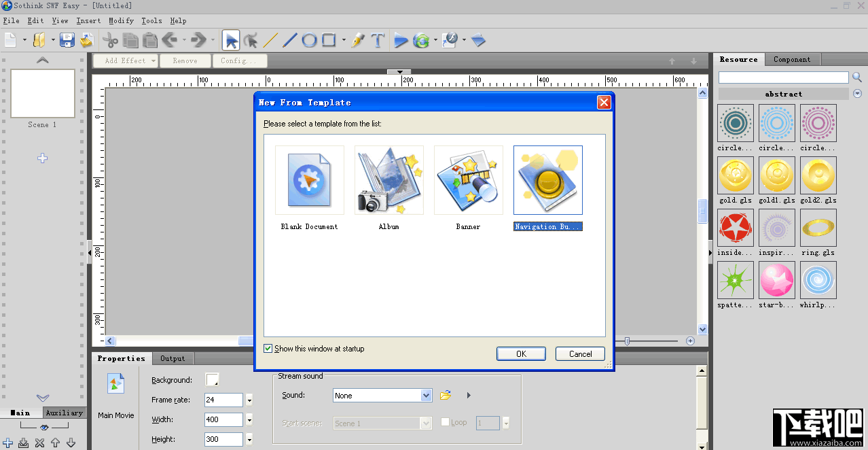Switch to the Component tab

[x=792, y=59]
